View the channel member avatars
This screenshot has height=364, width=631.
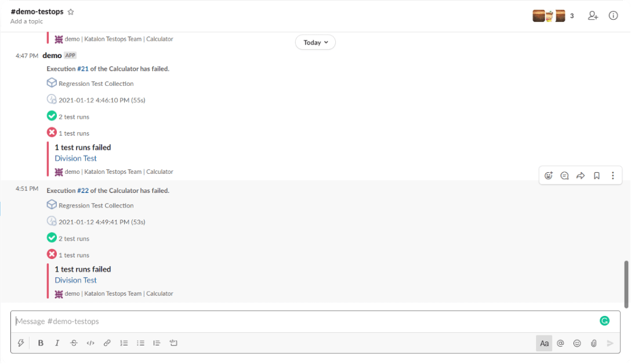(x=549, y=16)
